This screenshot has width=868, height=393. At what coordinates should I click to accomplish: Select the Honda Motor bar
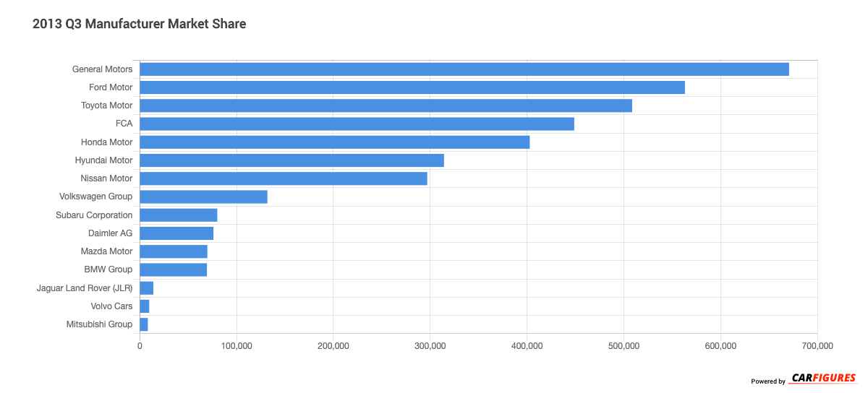[x=335, y=142]
